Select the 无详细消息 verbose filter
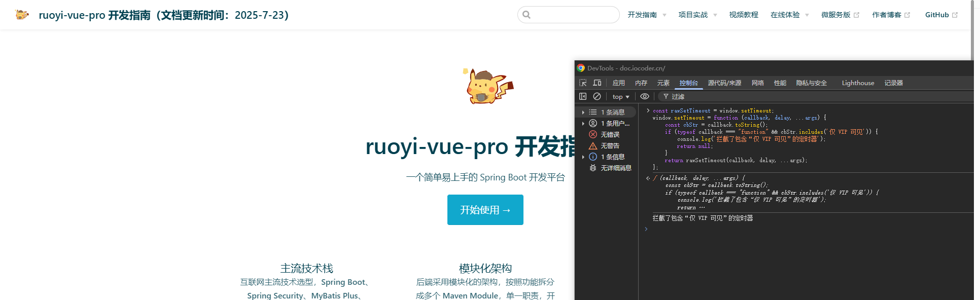 pyautogui.click(x=615, y=168)
